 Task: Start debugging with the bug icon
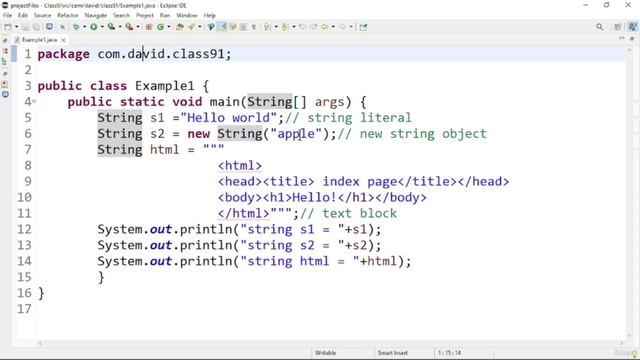(76, 27)
